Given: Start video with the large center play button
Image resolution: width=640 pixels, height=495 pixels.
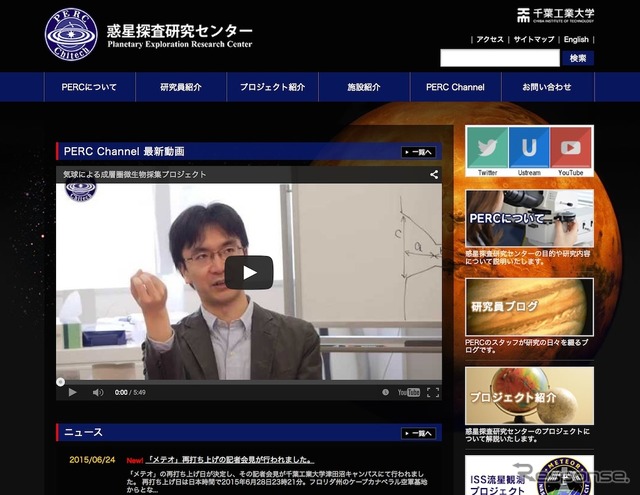Looking at the screenshot, I should tap(249, 272).
